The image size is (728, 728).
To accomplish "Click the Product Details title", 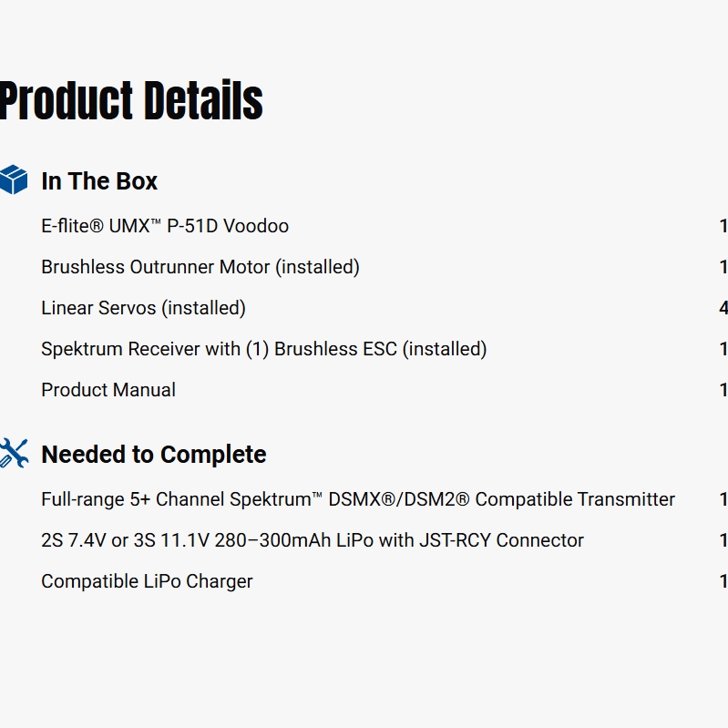I will [x=131, y=100].
